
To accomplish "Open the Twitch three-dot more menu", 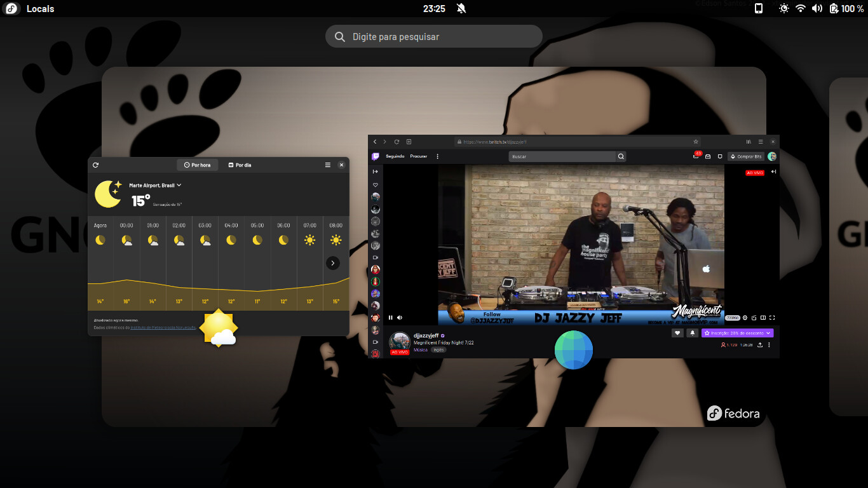I will (437, 156).
